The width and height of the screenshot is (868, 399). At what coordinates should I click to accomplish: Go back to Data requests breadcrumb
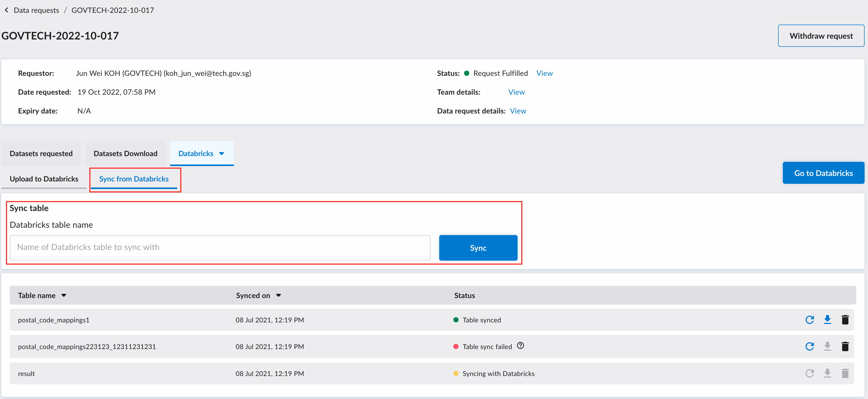pyautogui.click(x=36, y=10)
